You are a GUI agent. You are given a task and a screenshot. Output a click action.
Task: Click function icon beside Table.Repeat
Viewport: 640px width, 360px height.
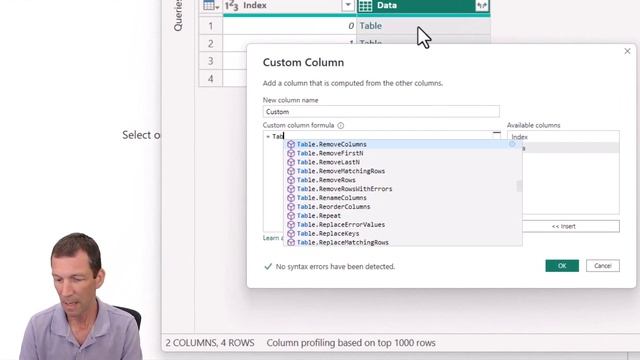291,216
